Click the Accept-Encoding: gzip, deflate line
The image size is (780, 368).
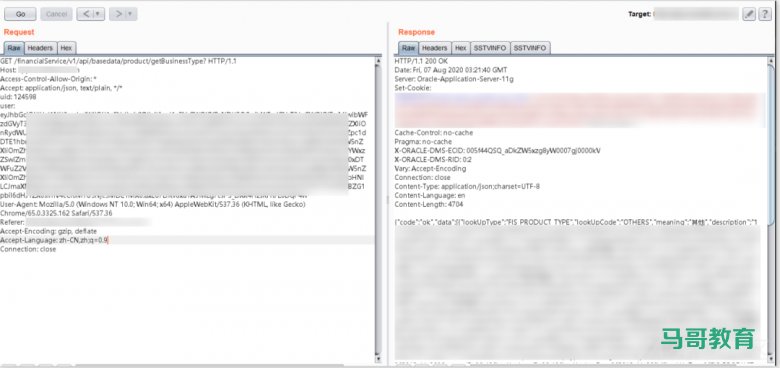[x=48, y=231]
